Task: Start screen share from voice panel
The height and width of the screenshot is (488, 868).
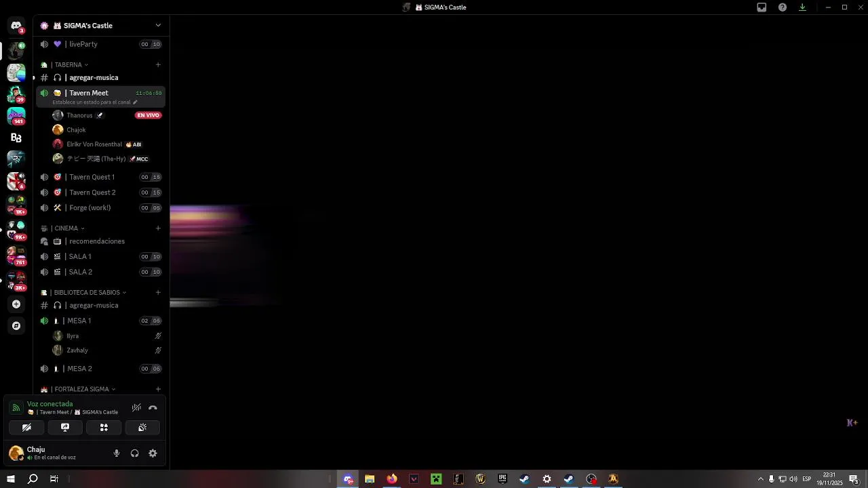Action: click(x=65, y=428)
